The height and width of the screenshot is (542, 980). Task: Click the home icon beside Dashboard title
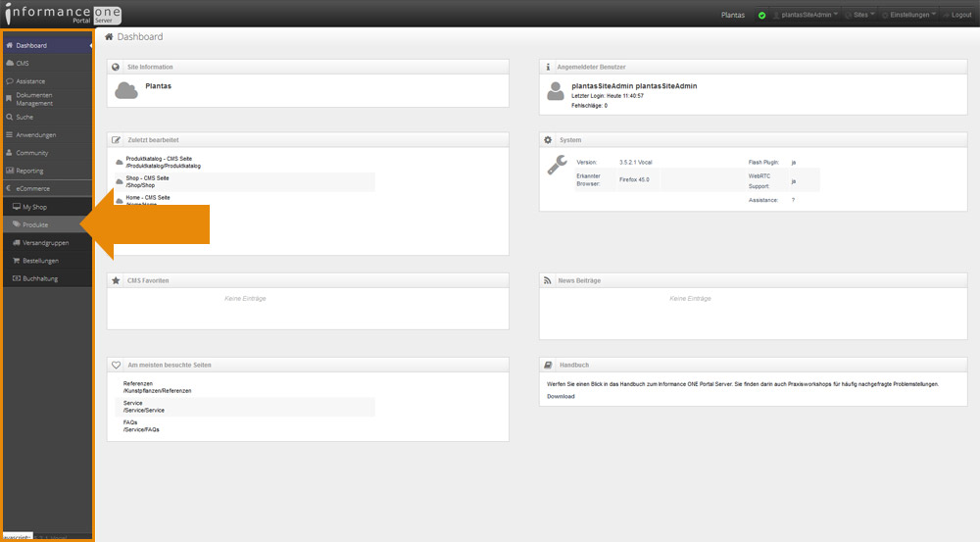point(109,37)
